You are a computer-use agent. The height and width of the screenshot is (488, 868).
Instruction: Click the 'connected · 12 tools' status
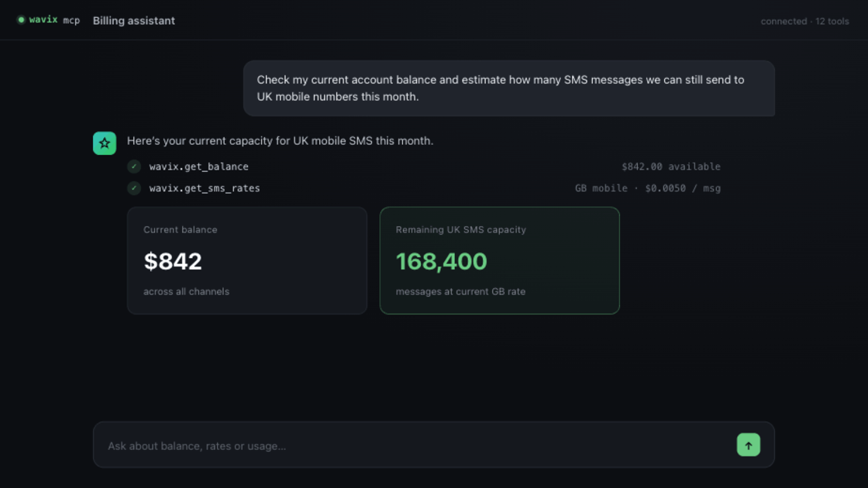[x=804, y=21]
